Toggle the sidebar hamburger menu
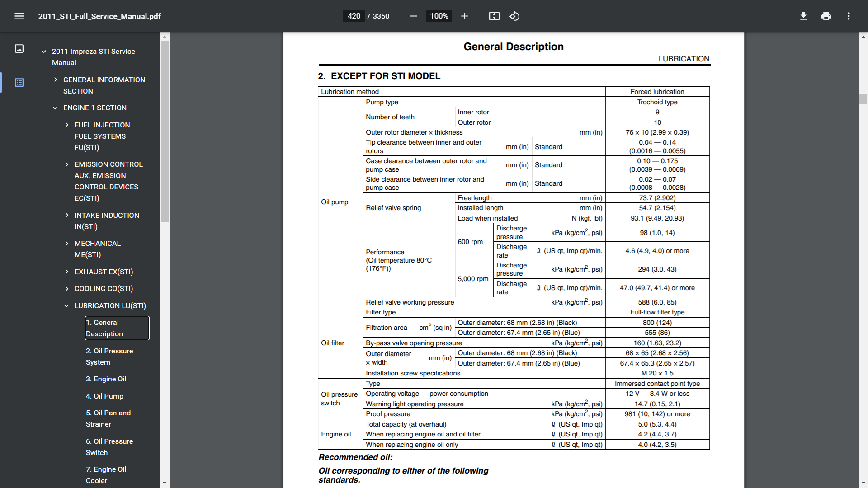This screenshot has height=488, width=868. pos(19,16)
